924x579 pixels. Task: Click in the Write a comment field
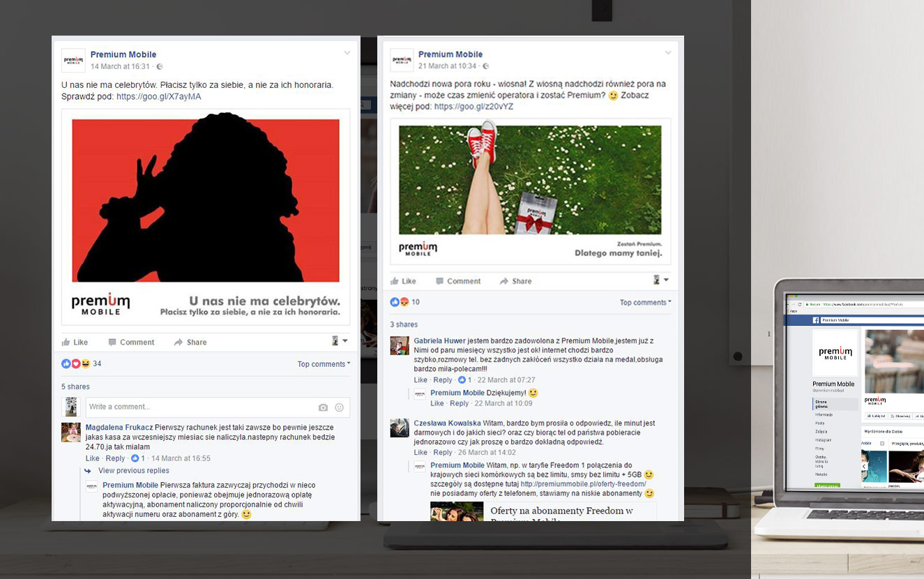coord(199,407)
